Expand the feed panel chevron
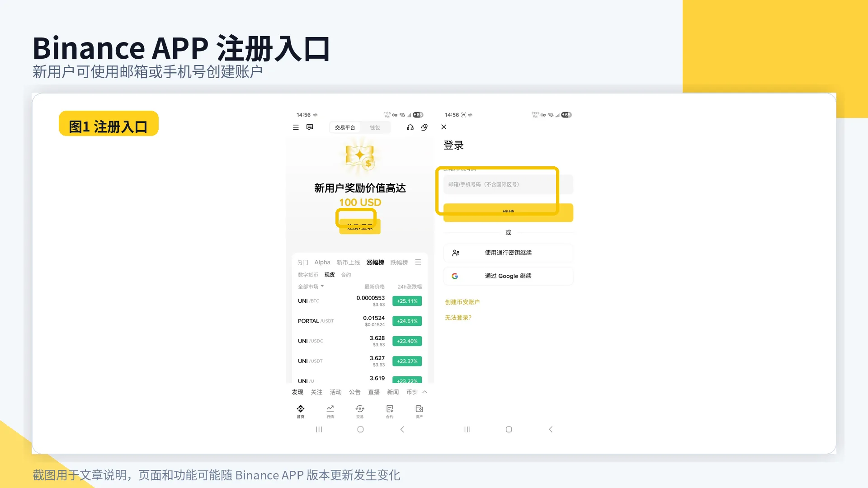The image size is (868, 488). [425, 392]
